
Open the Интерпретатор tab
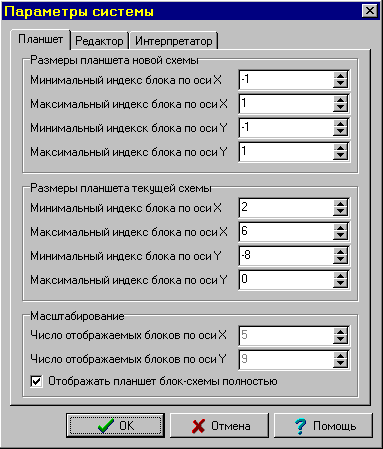tap(174, 41)
